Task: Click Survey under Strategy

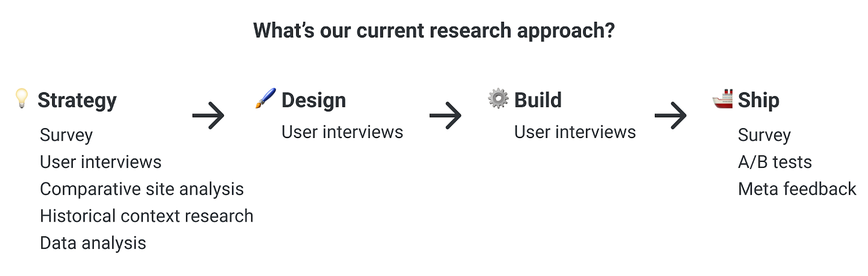Action: [66, 135]
